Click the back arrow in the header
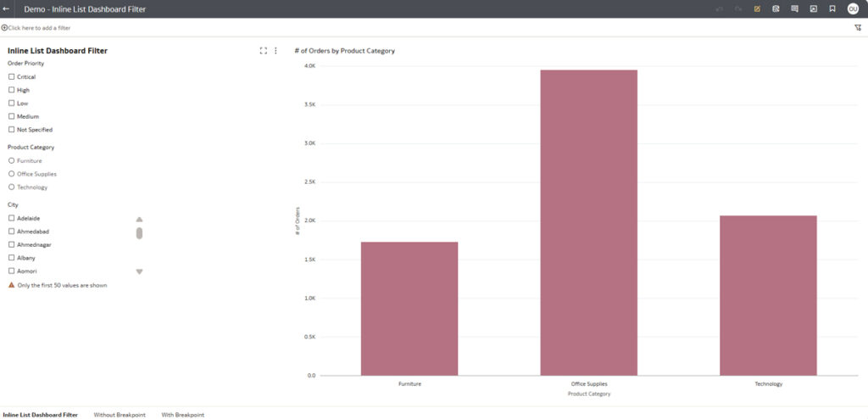The width and height of the screenshot is (868, 419). [7, 8]
